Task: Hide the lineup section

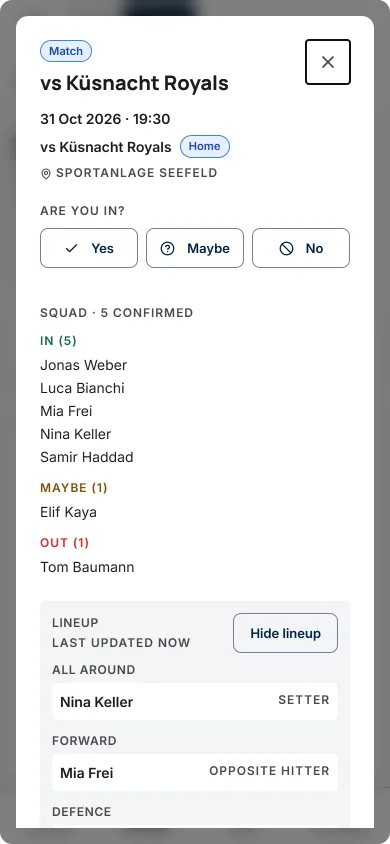Action: pyautogui.click(x=285, y=633)
